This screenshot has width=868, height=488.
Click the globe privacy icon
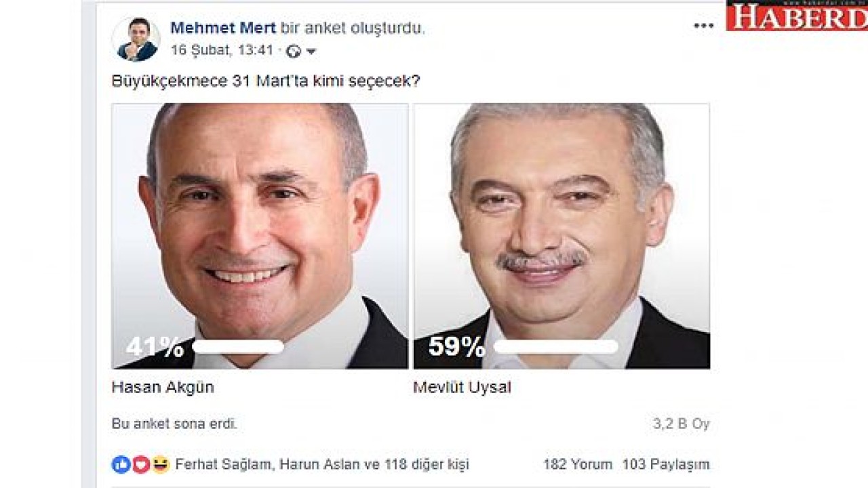(294, 52)
